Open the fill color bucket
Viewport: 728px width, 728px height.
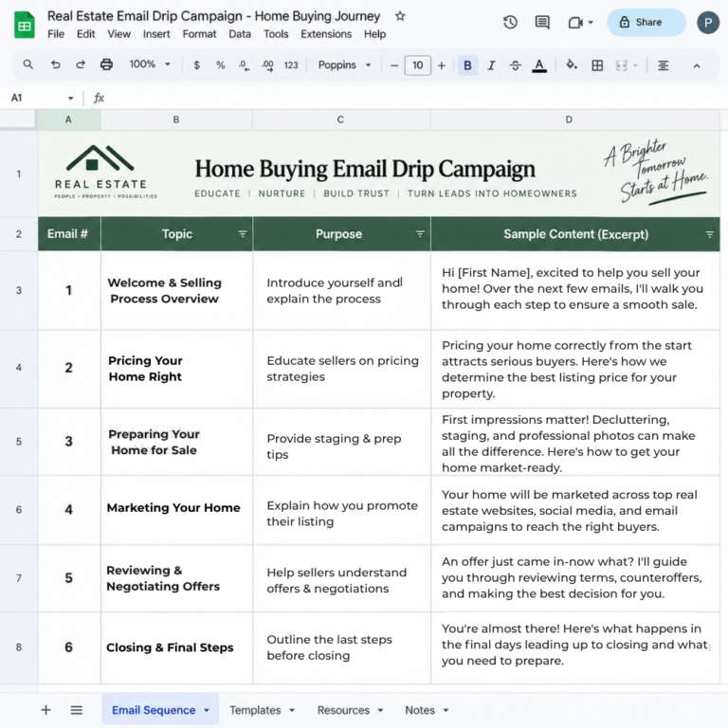[x=572, y=65]
